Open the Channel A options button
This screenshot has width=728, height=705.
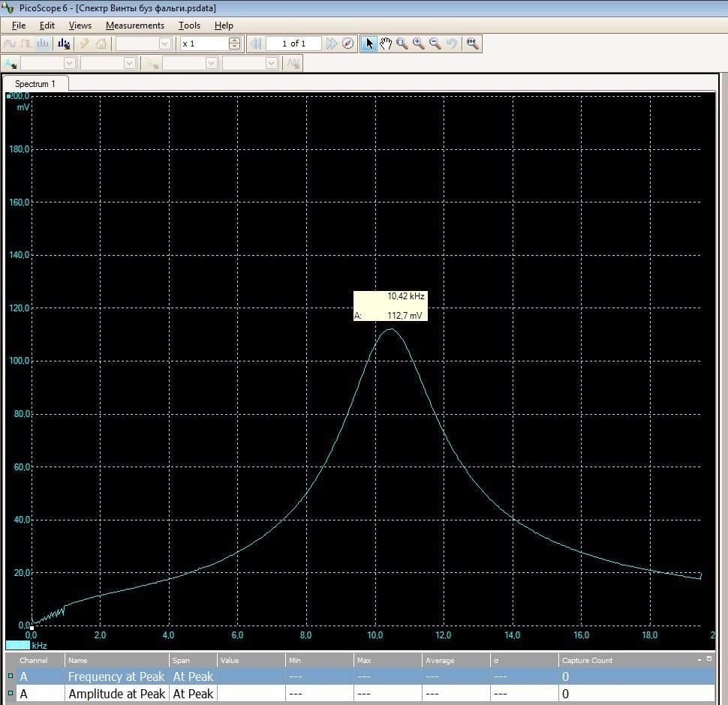(x=11, y=64)
